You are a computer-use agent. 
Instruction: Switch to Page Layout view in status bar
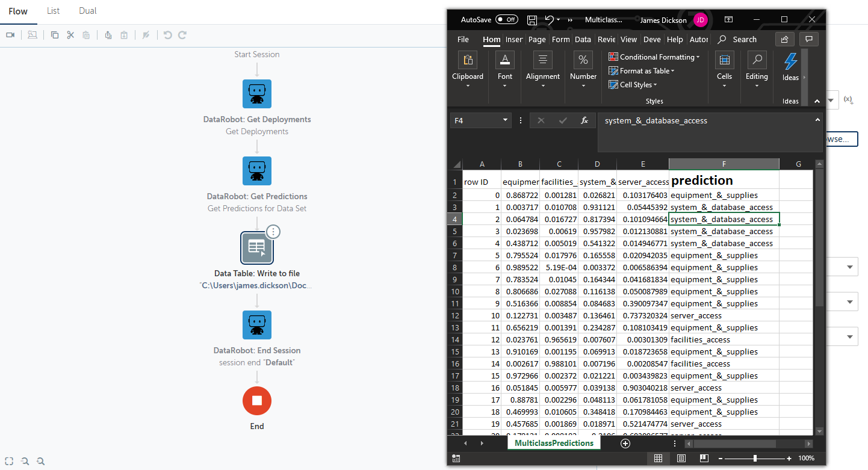tap(681, 459)
